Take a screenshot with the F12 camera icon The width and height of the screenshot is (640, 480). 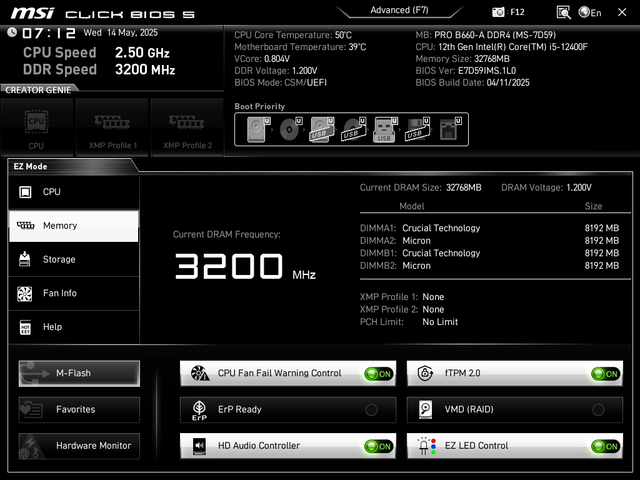tap(498, 12)
